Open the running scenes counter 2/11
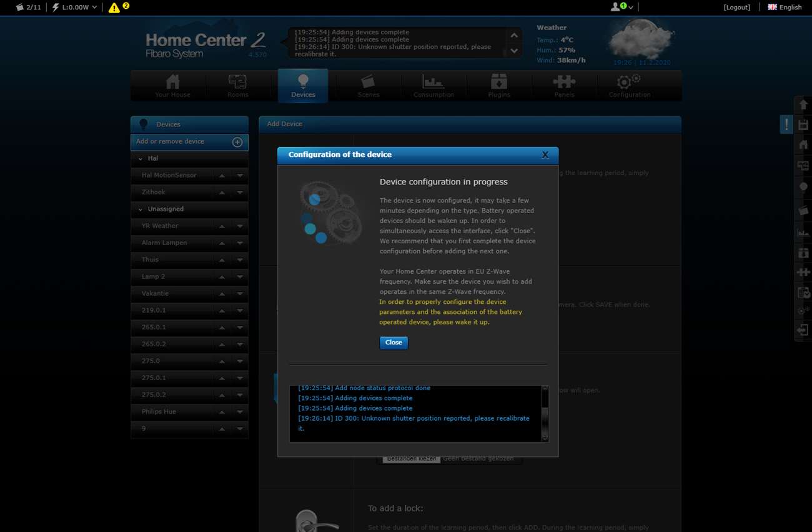This screenshot has height=532, width=812. 28,8
